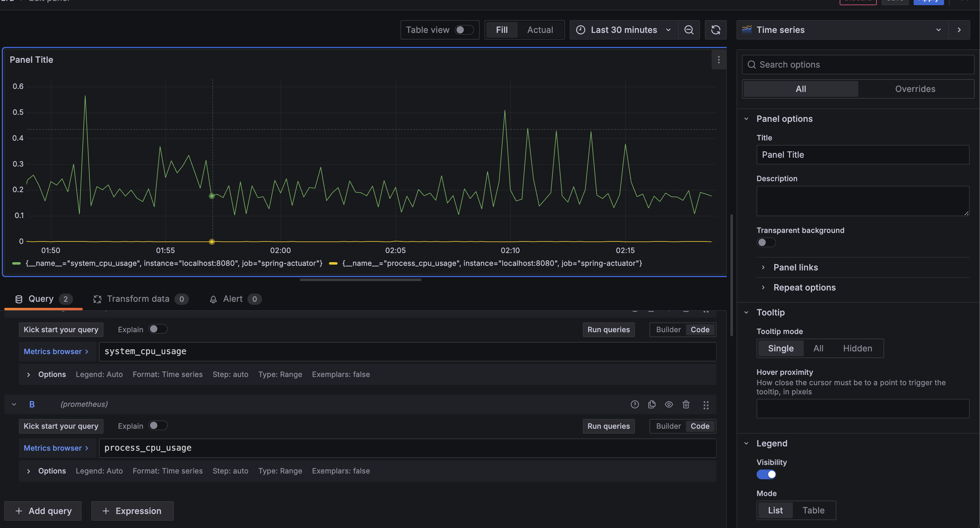The height and width of the screenshot is (528, 980).
Task: Switch to the Transform data tab
Action: (x=140, y=299)
